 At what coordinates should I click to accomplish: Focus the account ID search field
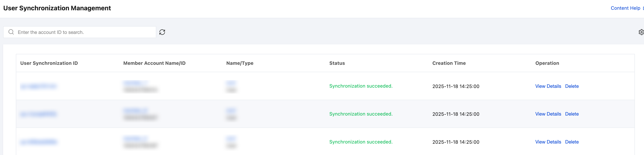[x=85, y=32]
